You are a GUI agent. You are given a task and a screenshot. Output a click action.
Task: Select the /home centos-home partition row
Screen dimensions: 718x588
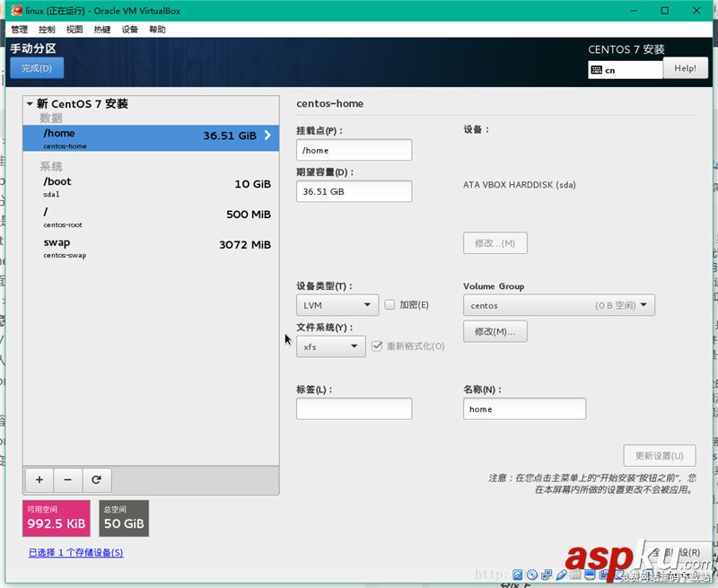[151, 138]
